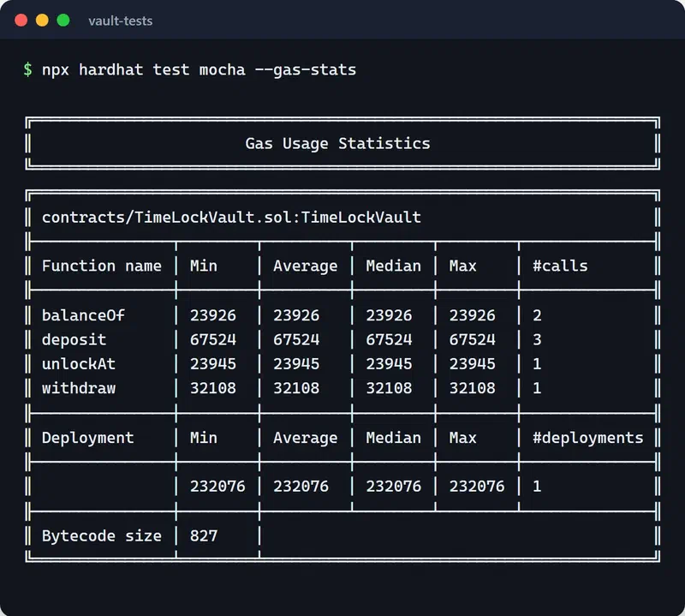
Task: Click the #calls column header
Action: point(560,266)
